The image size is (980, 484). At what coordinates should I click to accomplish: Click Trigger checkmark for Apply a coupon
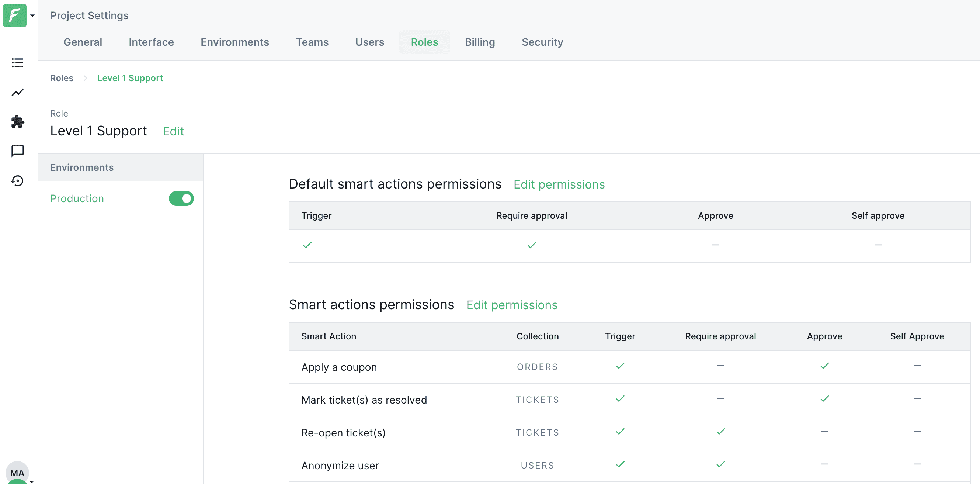[621, 366]
